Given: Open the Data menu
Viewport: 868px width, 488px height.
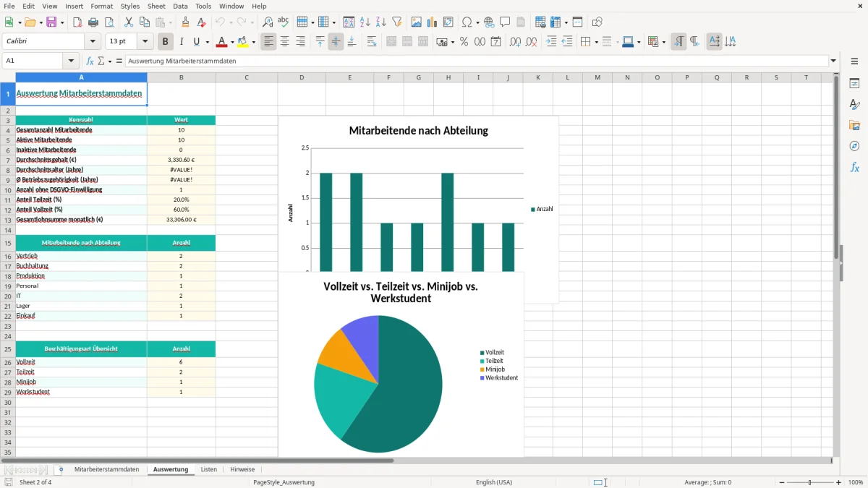Looking at the screenshot, I should point(180,6).
